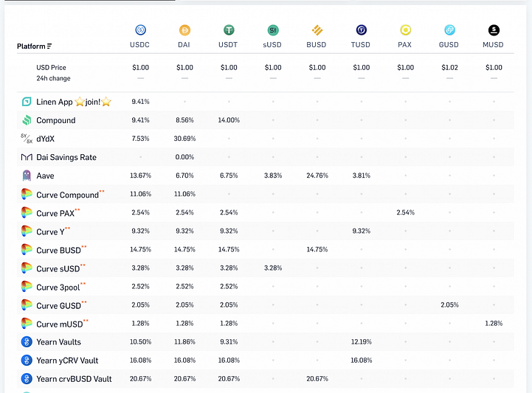
Task: Click the 14.00% Compound USDT rate
Action: (229, 120)
